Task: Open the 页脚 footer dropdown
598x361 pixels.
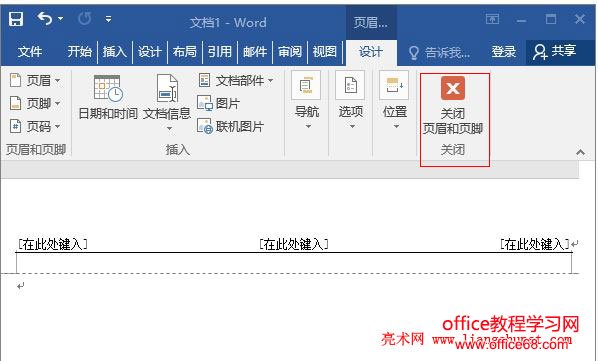Action: pyautogui.click(x=35, y=103)
